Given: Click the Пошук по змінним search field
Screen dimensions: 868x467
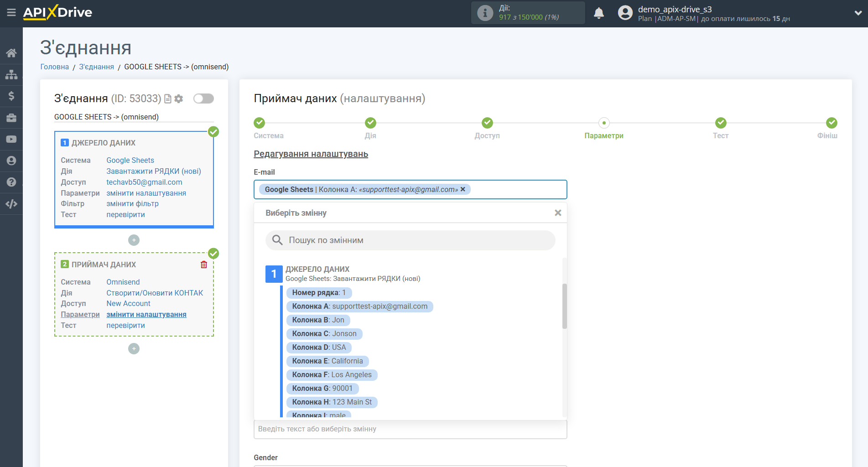Looking at the screenshot, I should pyautogui.click(x=411, y=240).
